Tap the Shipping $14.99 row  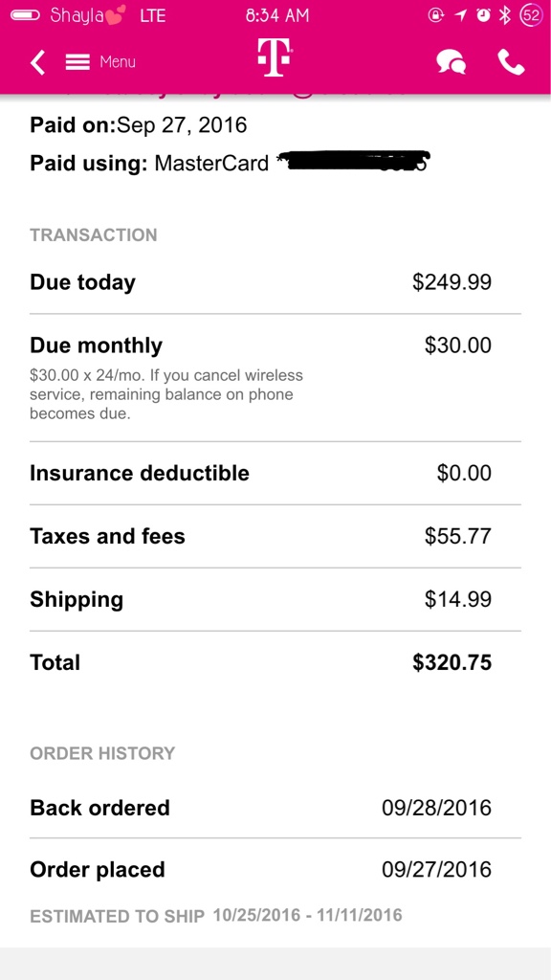pyautogui.click(x=275, y=599)
